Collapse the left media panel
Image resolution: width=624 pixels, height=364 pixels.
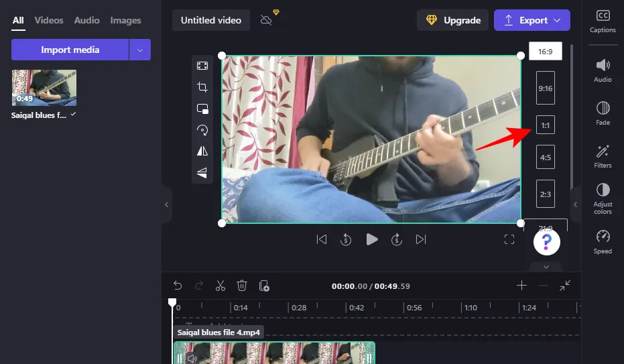pyautogui.click(x=167, y=204)
